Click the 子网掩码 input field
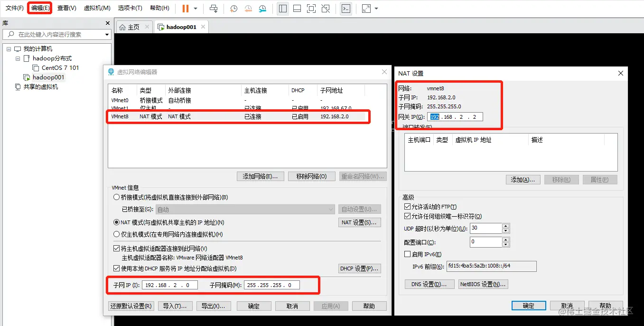Viewport: 644px width, 326px height. (x=272, y=285)
